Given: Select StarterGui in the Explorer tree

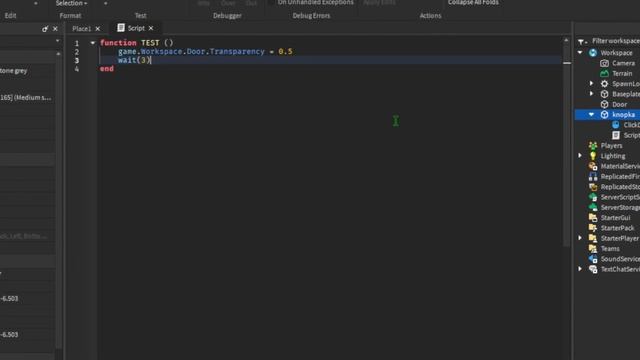Looking at the screenshot, I should click(x=615, y=218).
